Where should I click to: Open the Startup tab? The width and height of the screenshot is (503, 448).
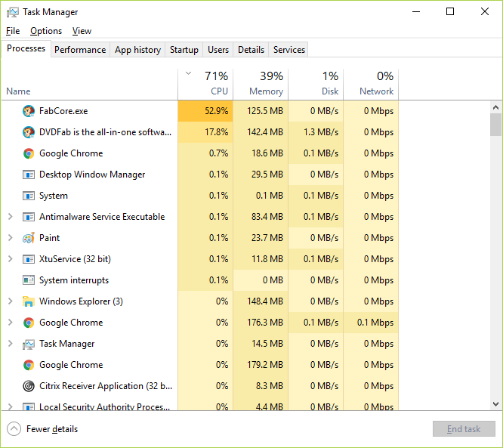184,50
